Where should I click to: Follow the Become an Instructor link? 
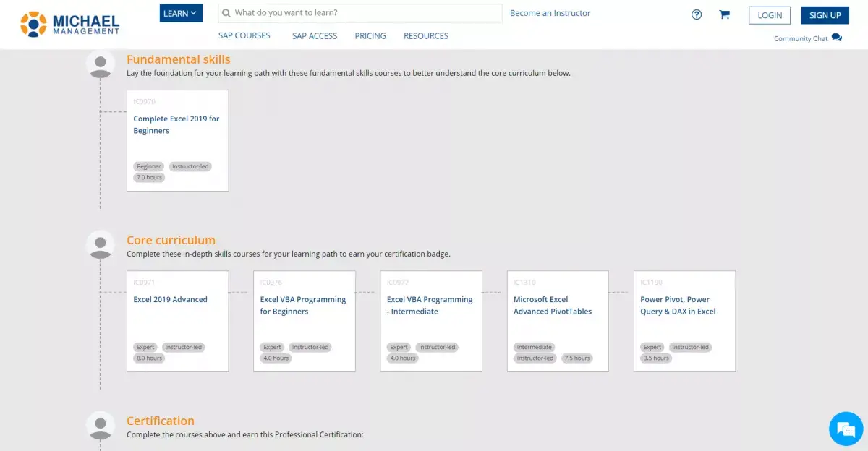tap(550, 13)
